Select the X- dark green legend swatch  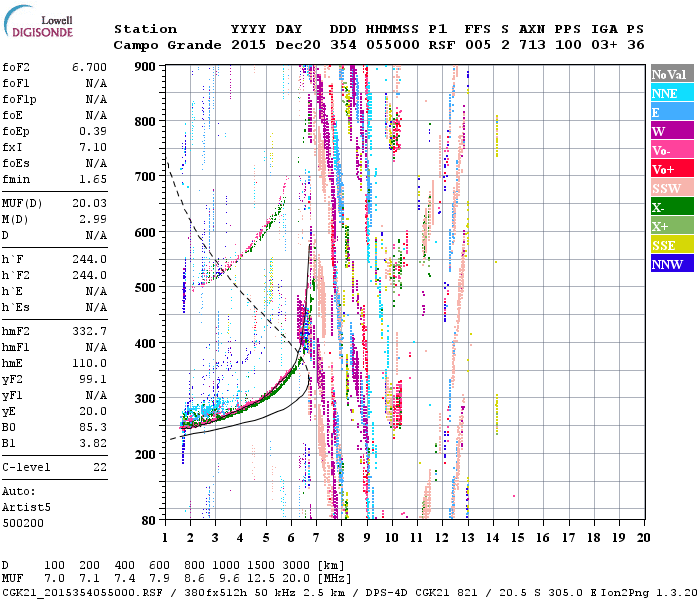point(672,207)
